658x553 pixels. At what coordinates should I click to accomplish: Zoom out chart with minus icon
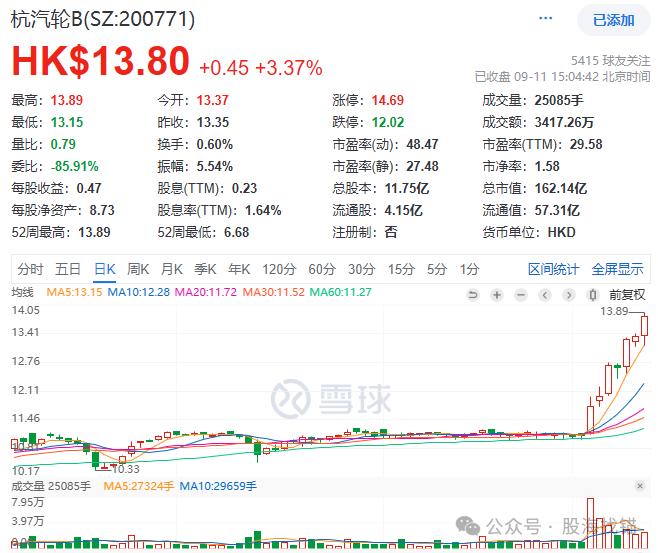click(521, 295)
